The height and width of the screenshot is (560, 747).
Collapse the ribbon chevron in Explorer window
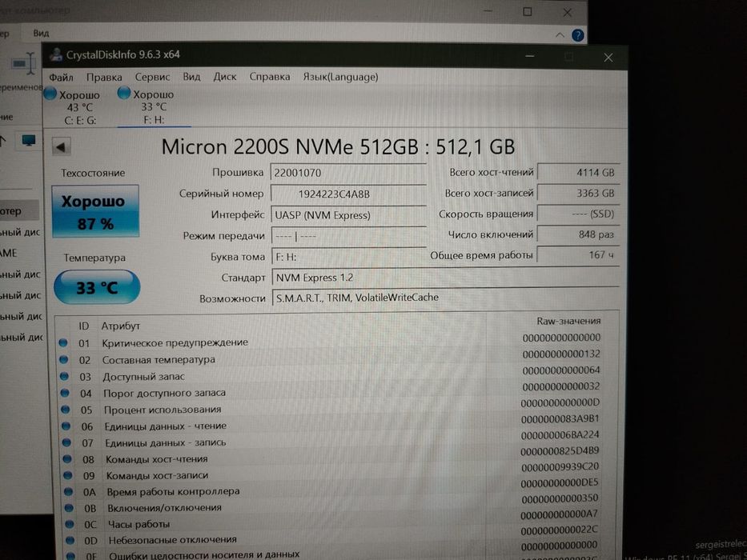pyautogui.click(x=560, y=34)
